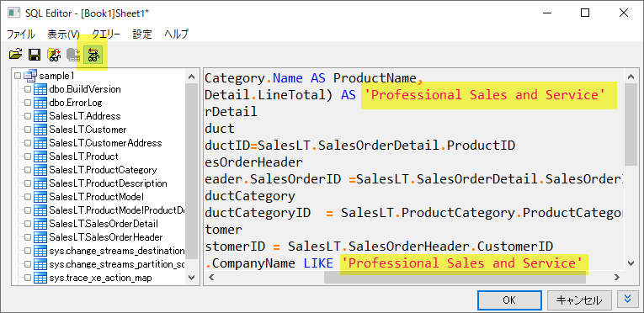This screenshot has height=313, width=644.
Task: Select the SalesLT.ProductModel label in the tree
Action: (96, 197)
